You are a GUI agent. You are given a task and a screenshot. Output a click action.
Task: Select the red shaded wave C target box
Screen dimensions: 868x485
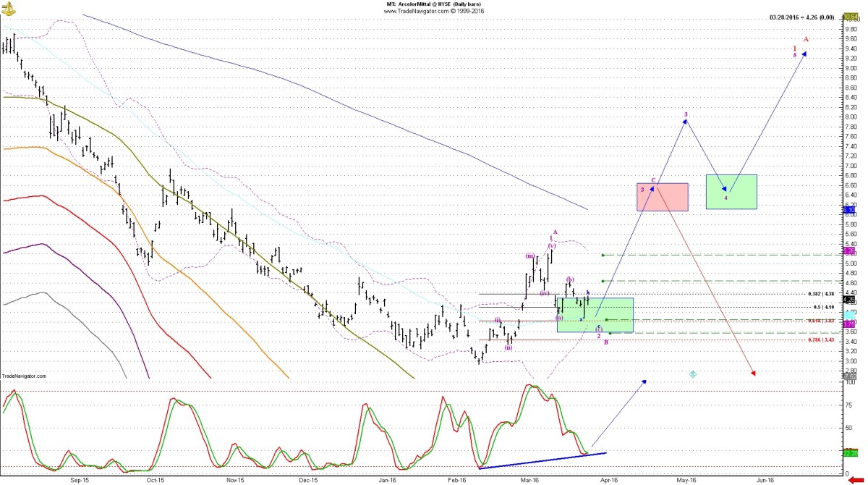point(662,197)
